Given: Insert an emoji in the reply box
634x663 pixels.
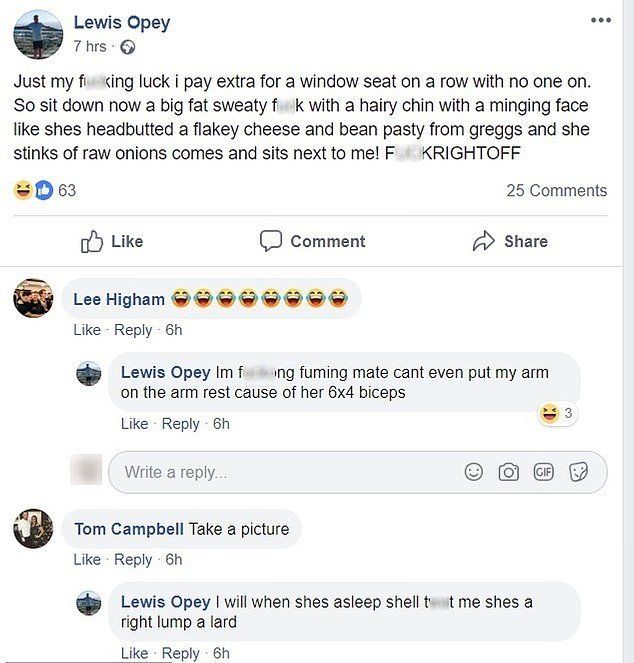Looking at the screenshot, I should coord(474,472).
